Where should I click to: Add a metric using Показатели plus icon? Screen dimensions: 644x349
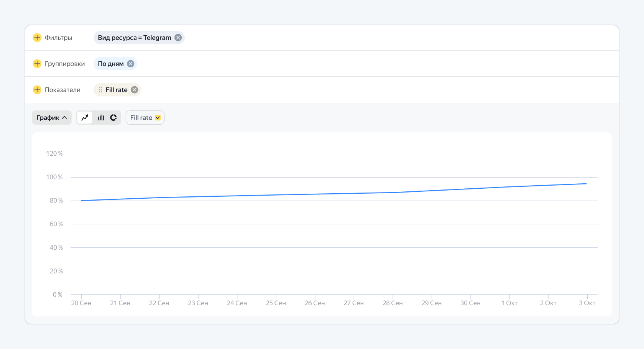tap(37, 90)
